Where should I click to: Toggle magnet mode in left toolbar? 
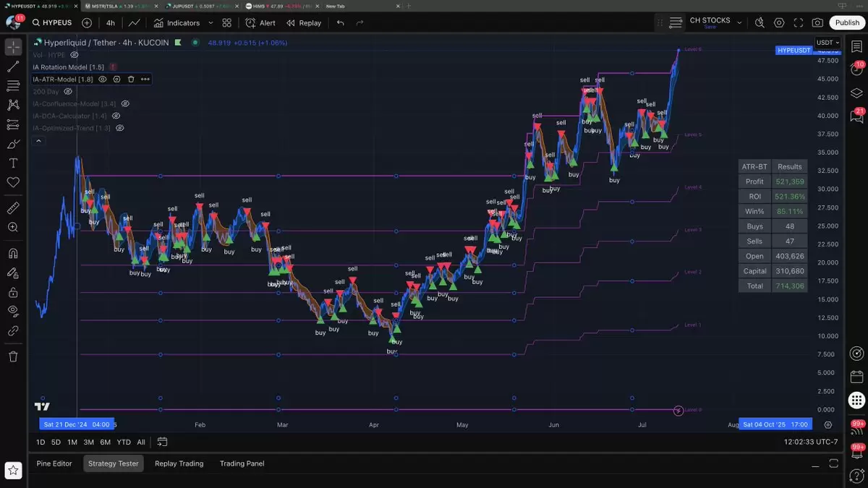[x=13, y=254]
